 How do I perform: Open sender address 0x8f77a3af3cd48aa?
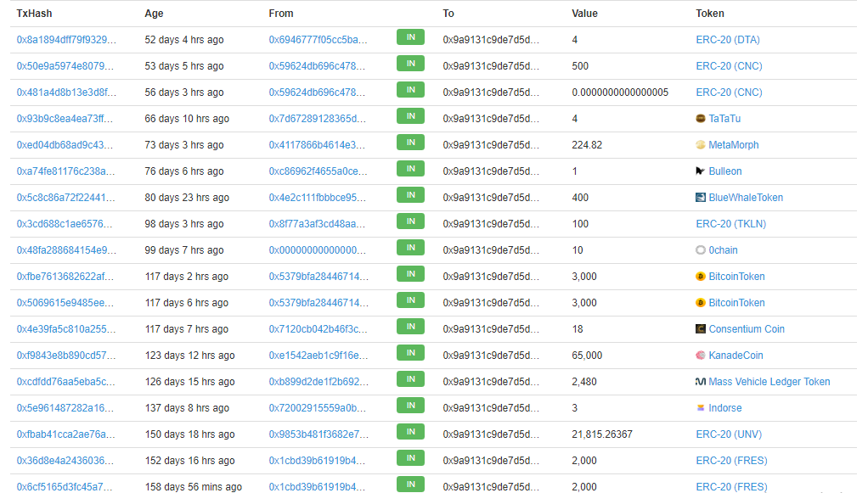(x=317, y=223)
